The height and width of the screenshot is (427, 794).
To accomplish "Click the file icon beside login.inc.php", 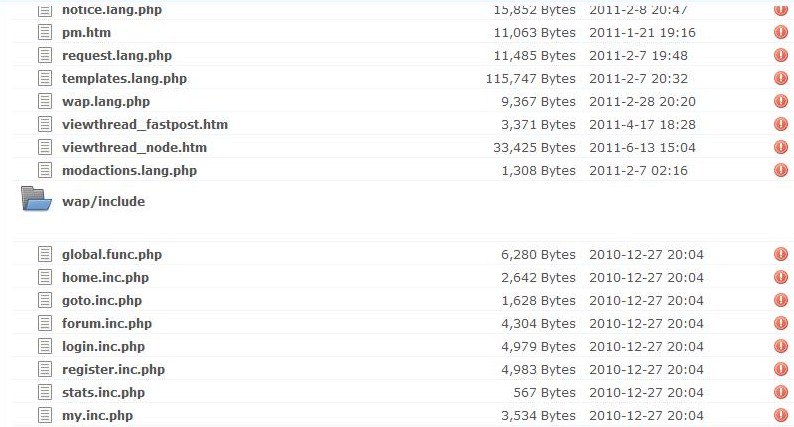I will (x=45, y=346).
